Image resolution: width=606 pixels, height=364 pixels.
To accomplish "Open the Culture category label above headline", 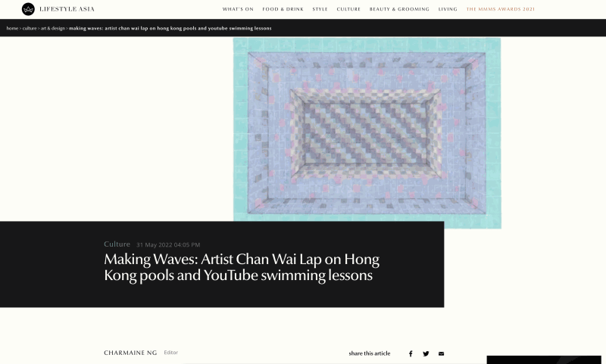I will (117, 244).
